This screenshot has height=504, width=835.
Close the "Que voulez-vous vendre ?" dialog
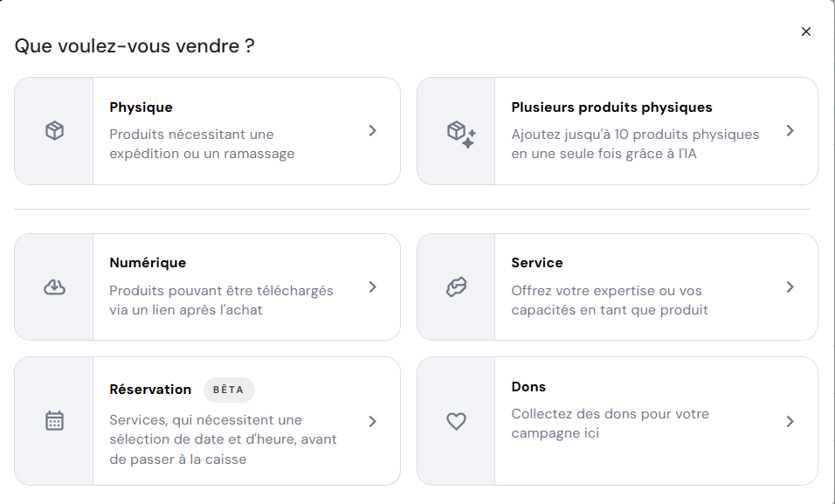(806, 31)
